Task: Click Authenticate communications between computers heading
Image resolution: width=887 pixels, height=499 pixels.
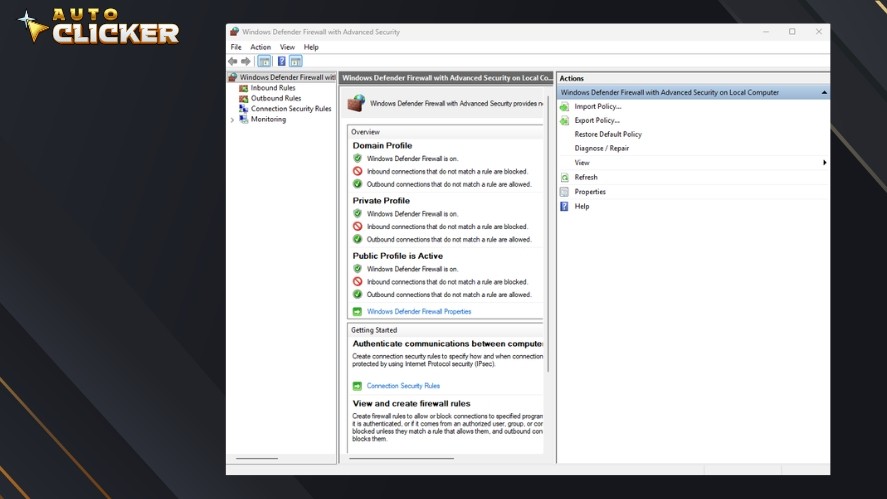Action: pyautogui.click(x=447, y=343)
